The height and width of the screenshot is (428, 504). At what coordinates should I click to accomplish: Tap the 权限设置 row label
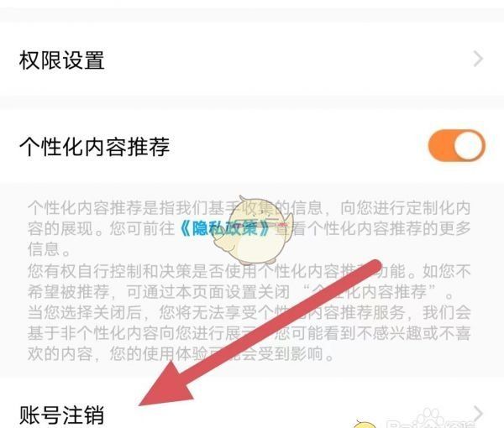click(61, 60)
